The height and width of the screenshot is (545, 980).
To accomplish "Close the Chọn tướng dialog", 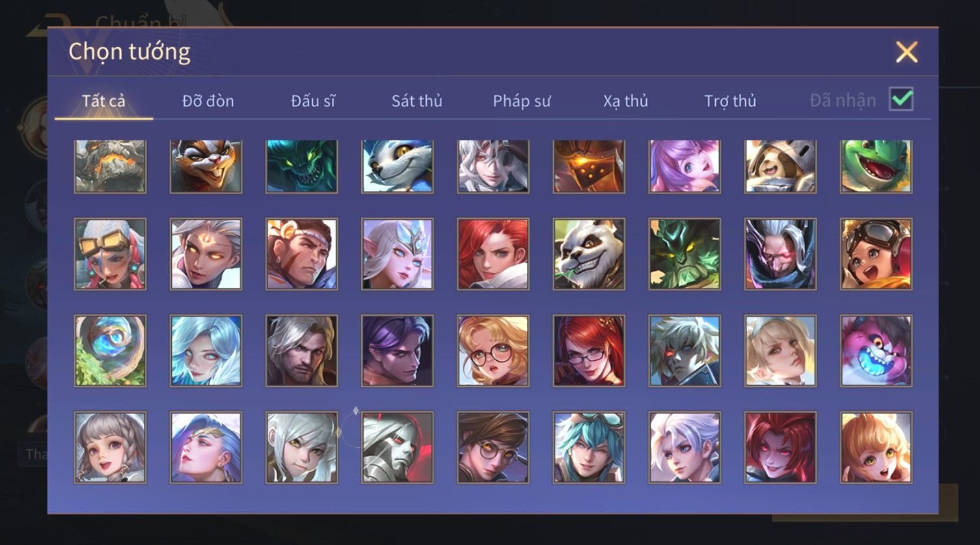I will (906, 51).
